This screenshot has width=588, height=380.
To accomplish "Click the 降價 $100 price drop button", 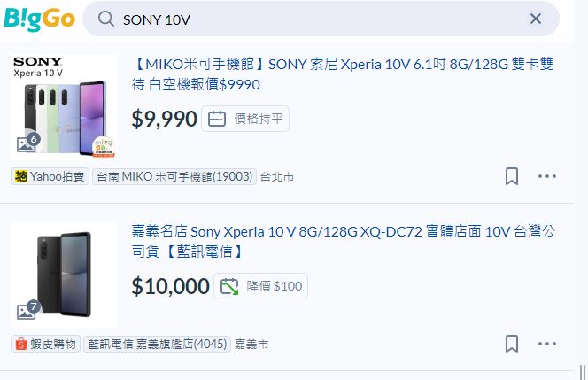I will click(260, 286).
